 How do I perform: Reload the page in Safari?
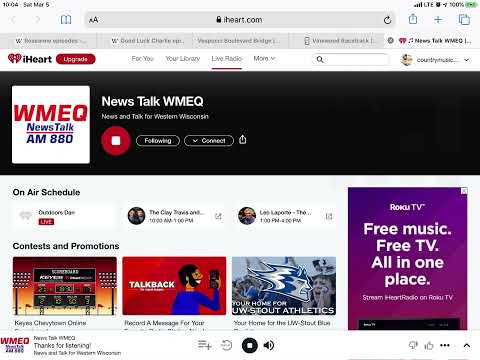387,20
